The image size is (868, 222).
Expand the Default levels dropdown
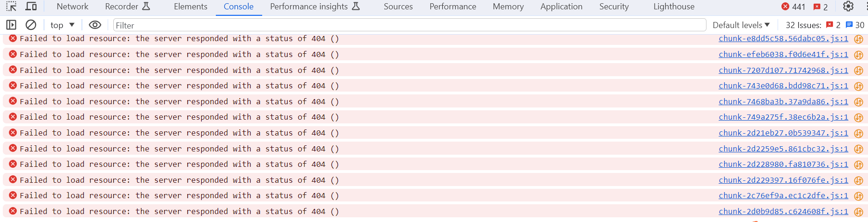coord(741,25)
